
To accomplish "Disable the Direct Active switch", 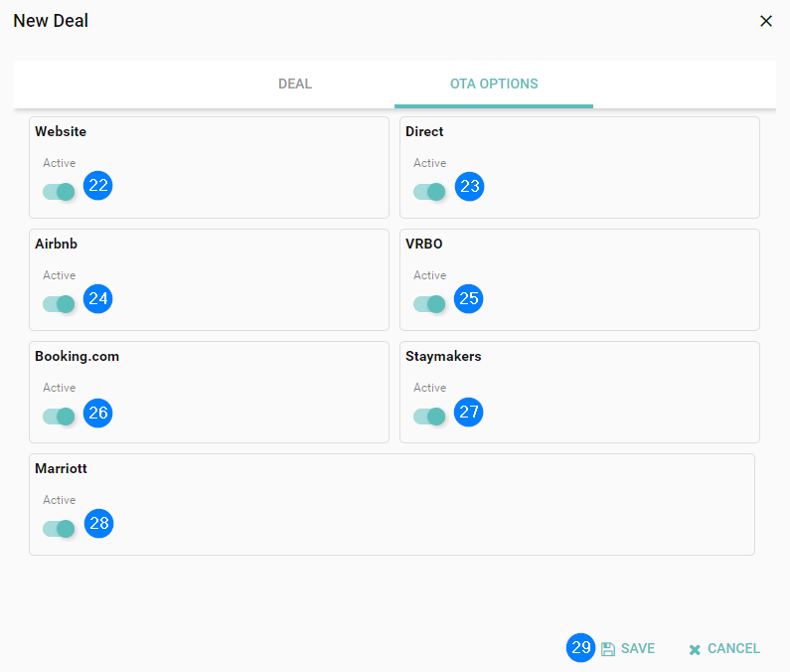I will [x=429, y=192].
